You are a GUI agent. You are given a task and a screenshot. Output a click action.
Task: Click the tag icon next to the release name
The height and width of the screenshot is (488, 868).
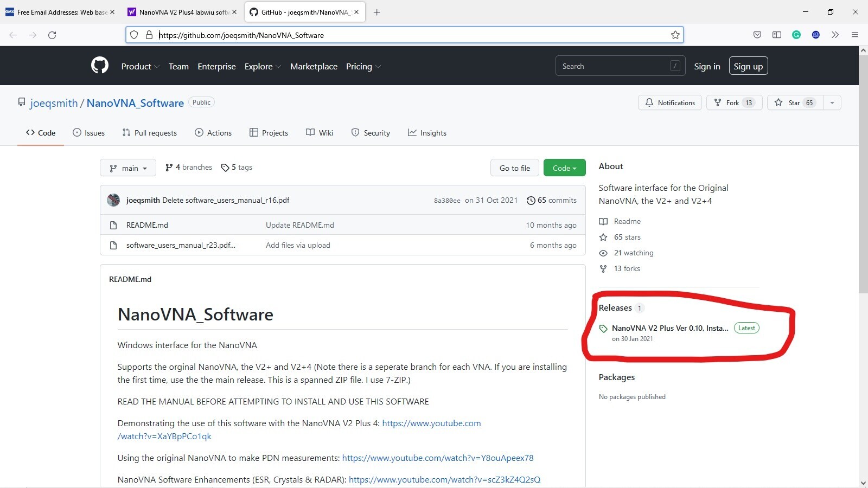point(603,329)
